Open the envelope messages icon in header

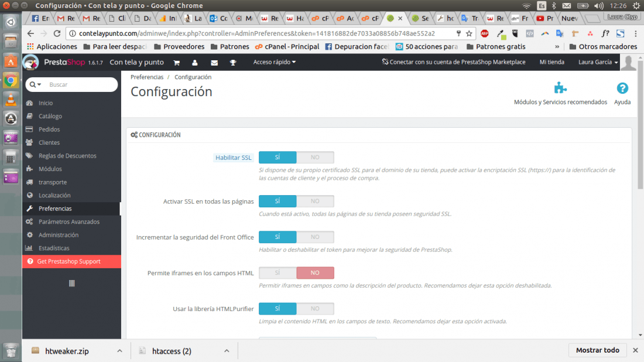(x=214, y=63)
